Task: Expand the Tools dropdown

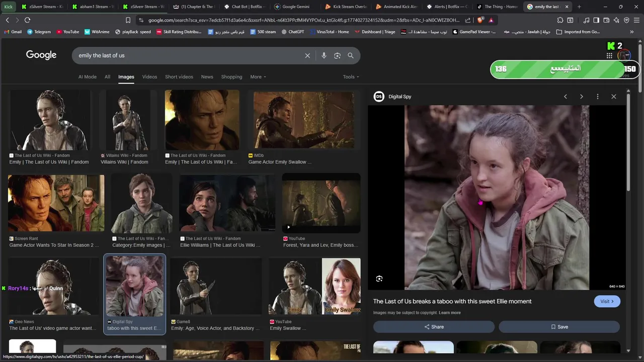Action: tap(351, 77)
